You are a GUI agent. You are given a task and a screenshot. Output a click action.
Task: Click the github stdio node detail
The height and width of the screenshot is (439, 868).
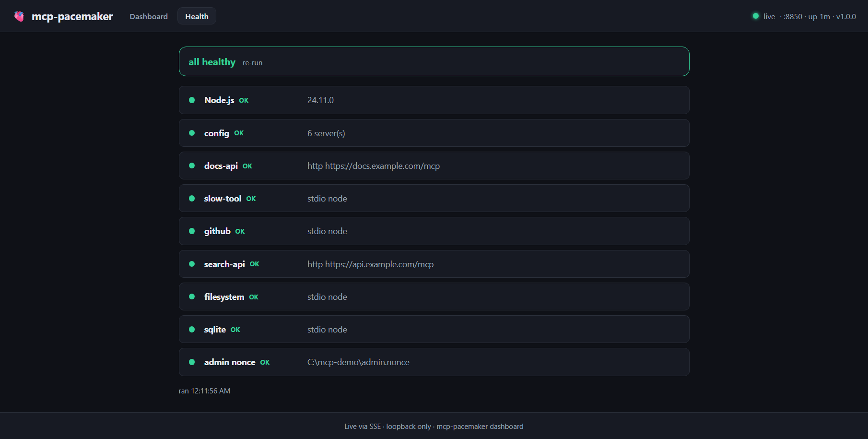[x=327, y=231]
